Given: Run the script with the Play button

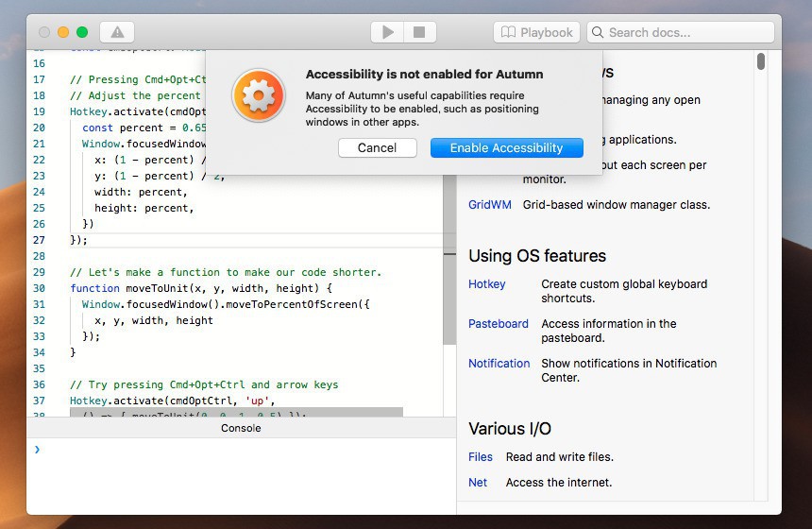Looking at the screenshot, I should (387, 32).
